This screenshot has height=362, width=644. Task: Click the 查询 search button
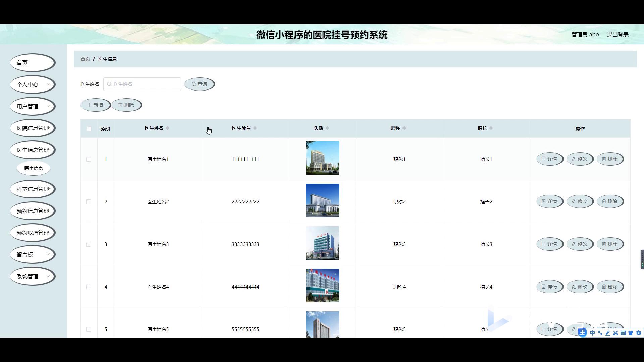(199, 84)
